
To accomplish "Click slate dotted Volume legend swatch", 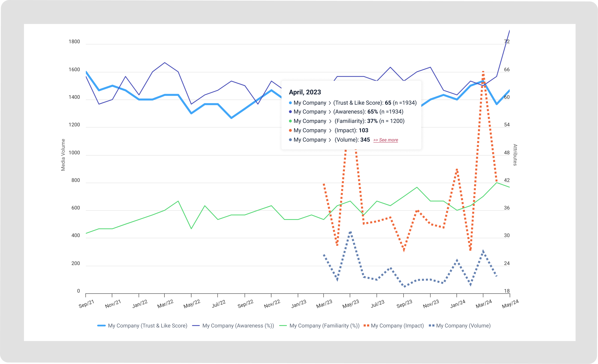I will (432, 326).
